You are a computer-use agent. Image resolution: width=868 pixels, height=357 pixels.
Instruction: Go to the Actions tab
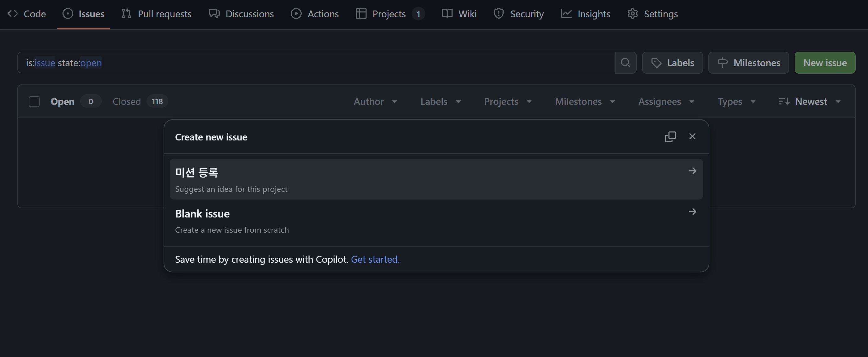click(315, 14)
